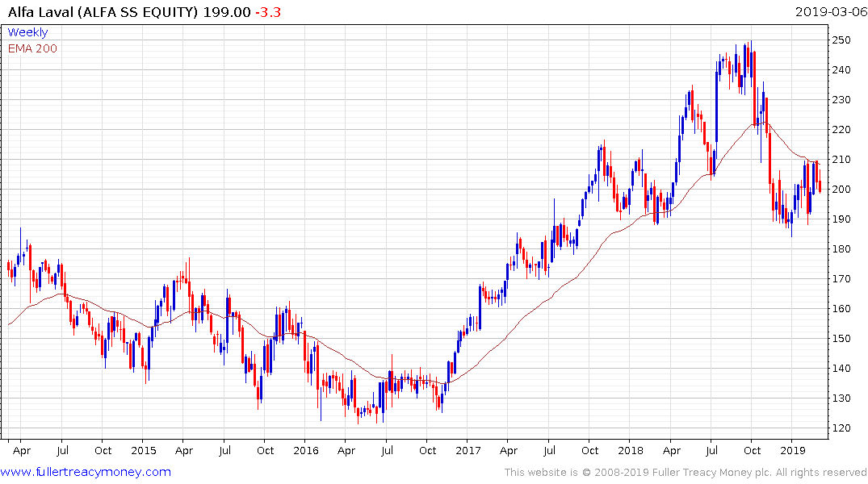Click the 2018 year label on time axis
This screenshot has height=484, width=868.
point(631,450)
